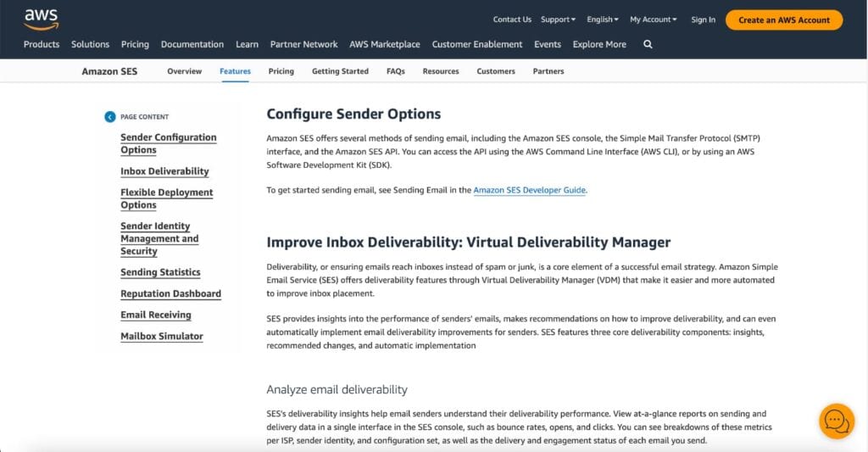Open the top navigation Pricing menu

coord(135,44)
